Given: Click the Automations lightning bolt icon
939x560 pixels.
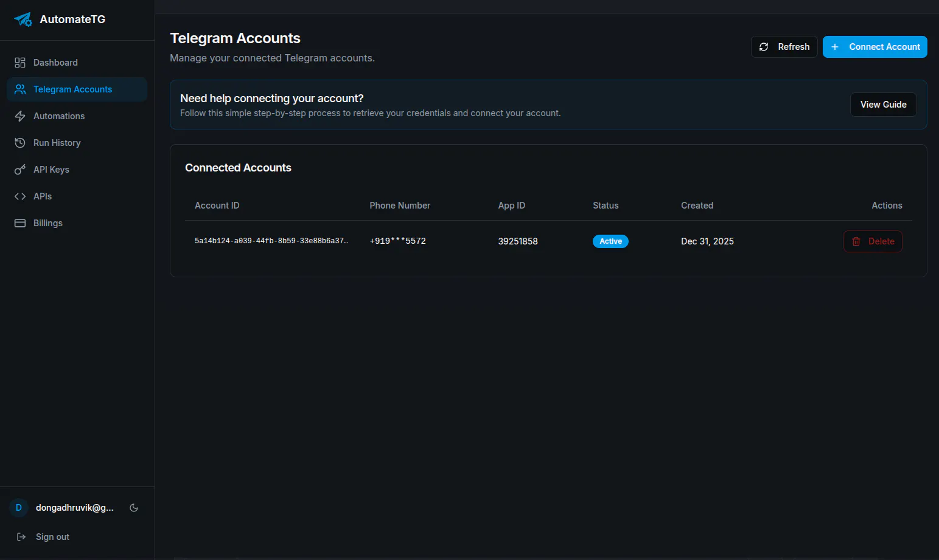Looking at the screenshot, I should (x=20, y=116).
